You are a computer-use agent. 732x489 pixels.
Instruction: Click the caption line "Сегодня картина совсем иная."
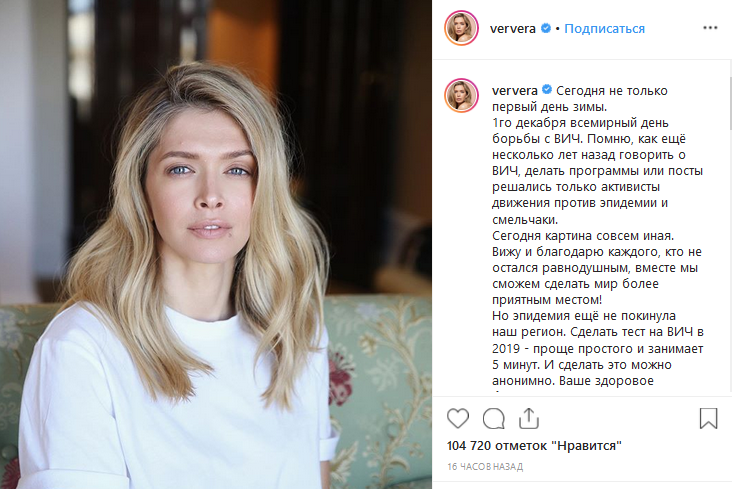(583, 236)
